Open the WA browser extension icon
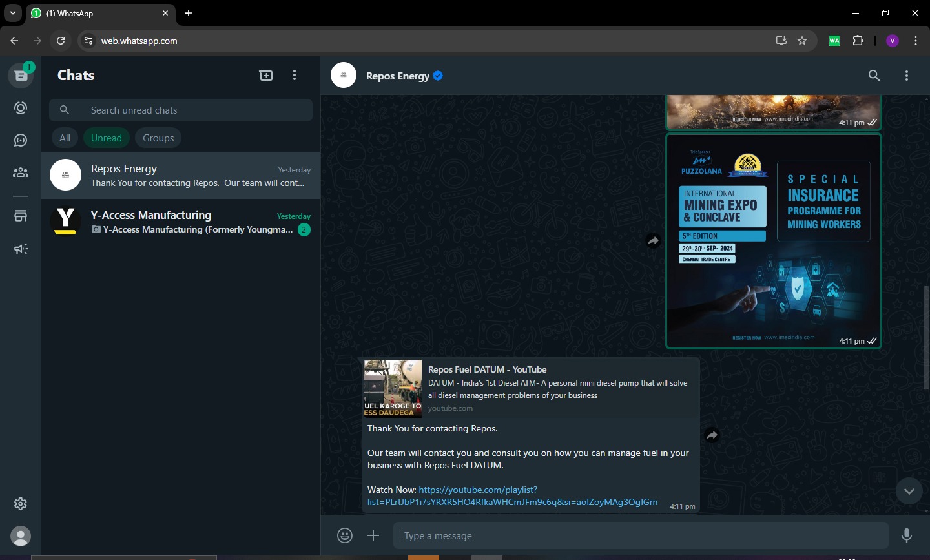The image size is (930, 560). (x=834, y=41)
